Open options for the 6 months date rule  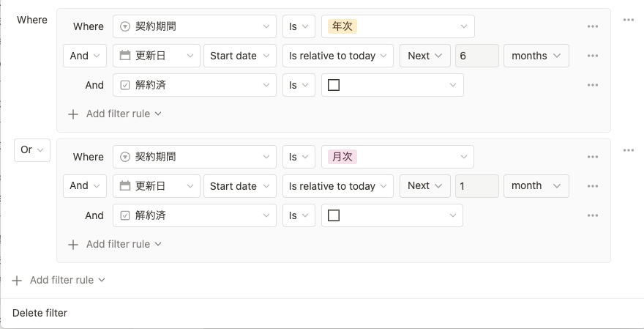(593, 56)
